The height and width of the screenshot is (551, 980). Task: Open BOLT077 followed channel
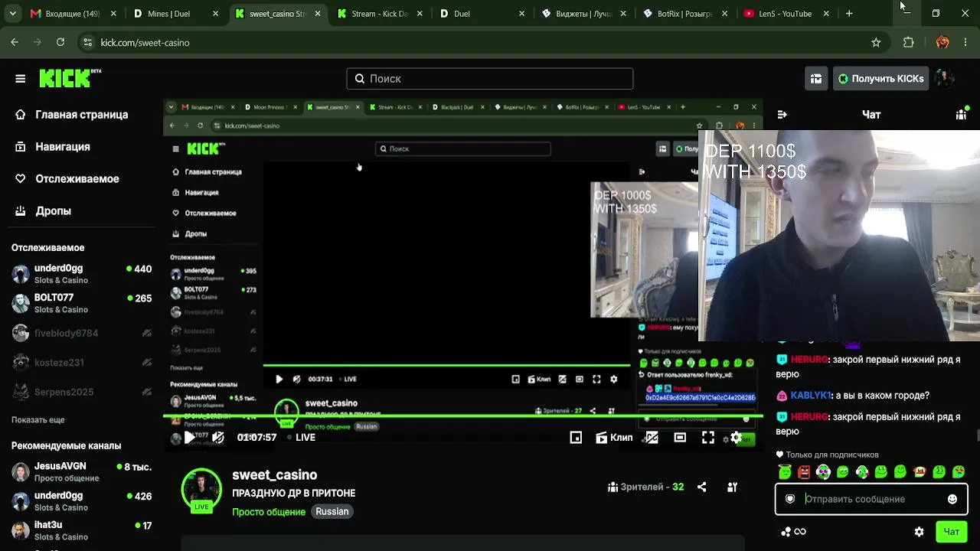coord(81,303)
